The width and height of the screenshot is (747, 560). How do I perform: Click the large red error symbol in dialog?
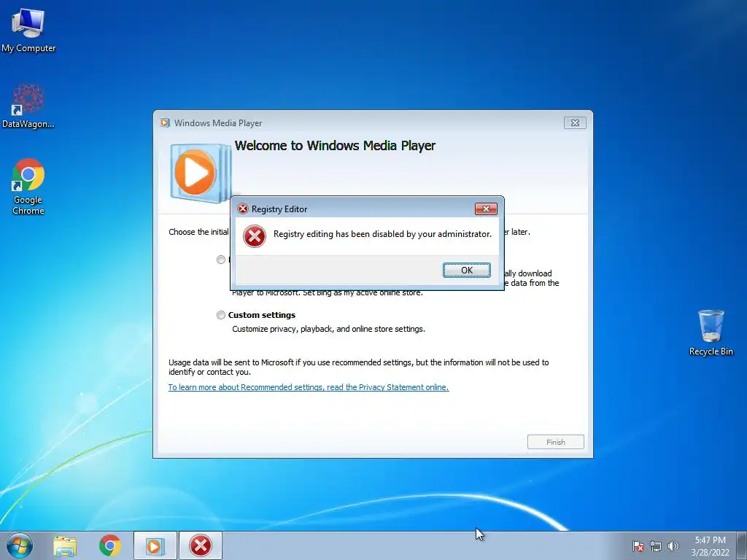(x=255, y=236)
